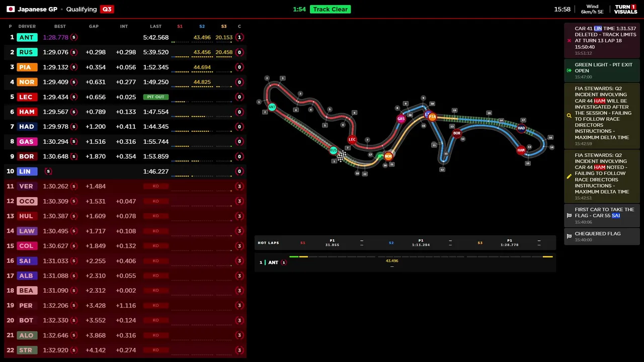Image resolution: width=644 pixels, height=362 pixels.
Task: Click the lap counter circle in ANT row
Action: click(x=239, y=37)
